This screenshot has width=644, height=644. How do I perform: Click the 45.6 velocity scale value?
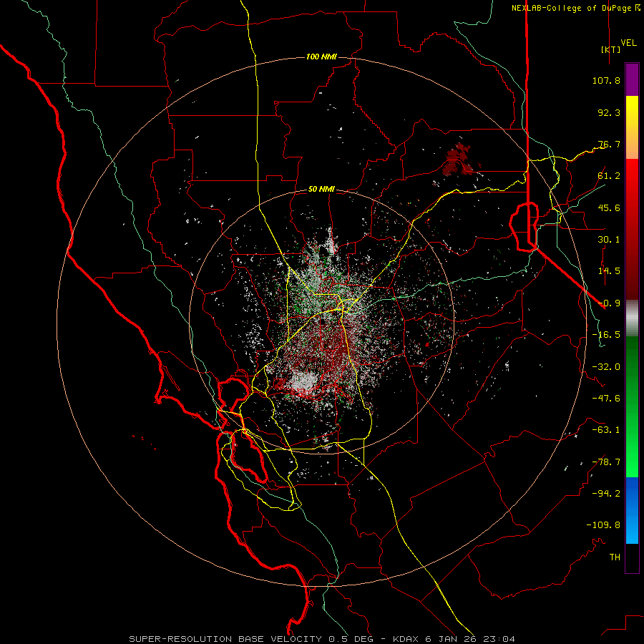click(609, 208)
